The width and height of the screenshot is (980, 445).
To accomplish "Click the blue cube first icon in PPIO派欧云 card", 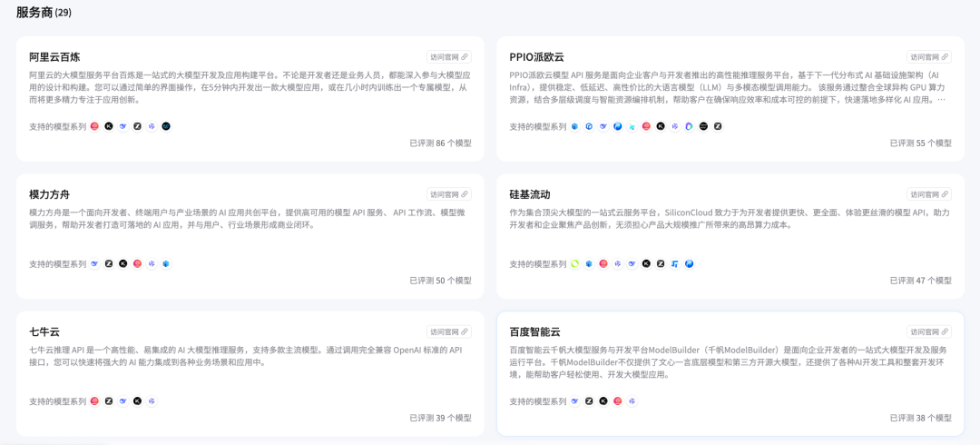I will (x=574, y=126).
